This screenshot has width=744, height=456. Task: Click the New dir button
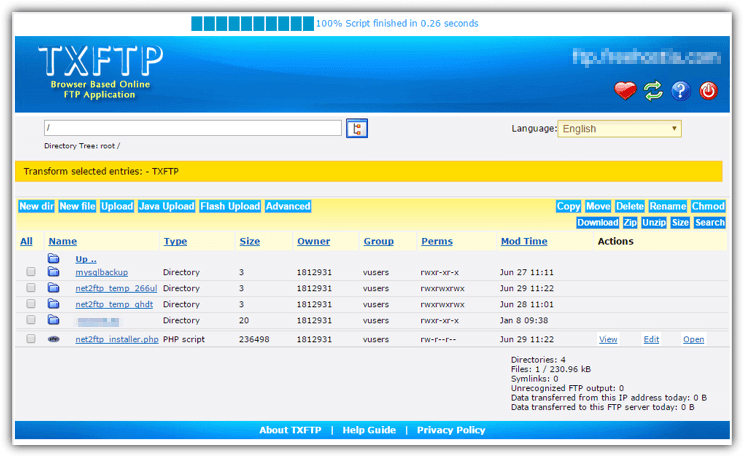coord(37,206)
